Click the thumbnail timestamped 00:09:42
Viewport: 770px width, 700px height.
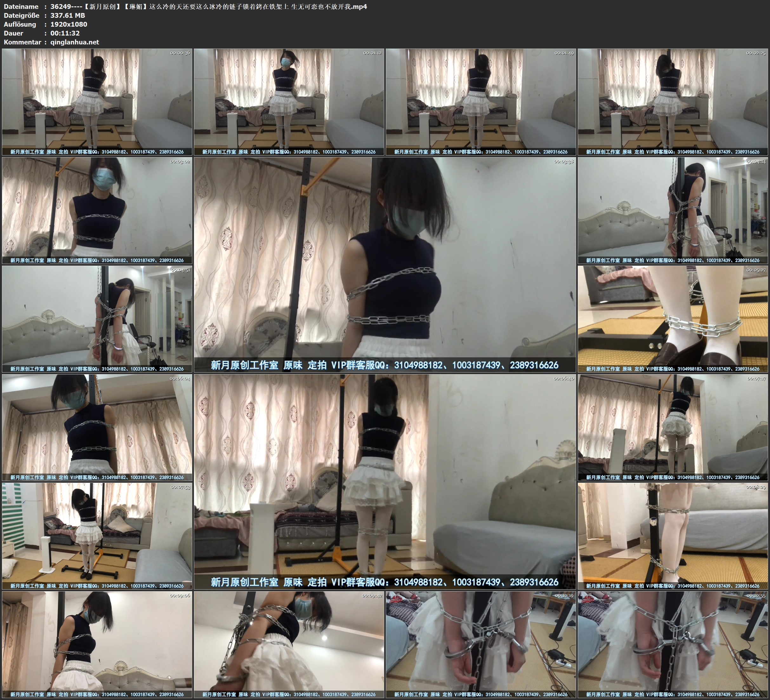pos(289,644)
